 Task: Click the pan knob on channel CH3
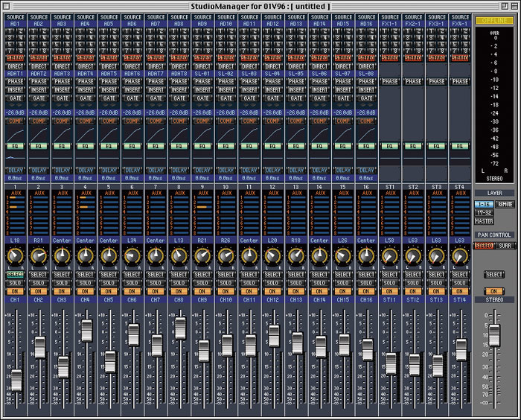point(62,256)
